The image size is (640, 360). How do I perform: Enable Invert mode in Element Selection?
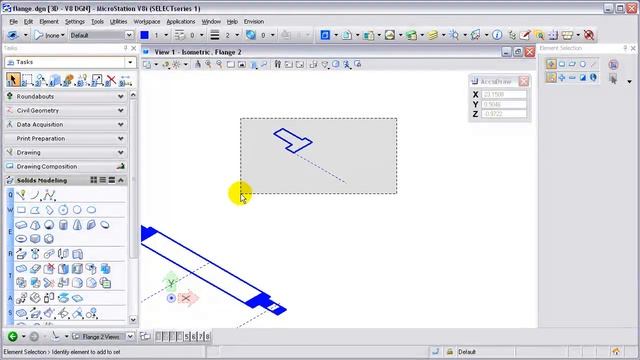tap(582, 77)
